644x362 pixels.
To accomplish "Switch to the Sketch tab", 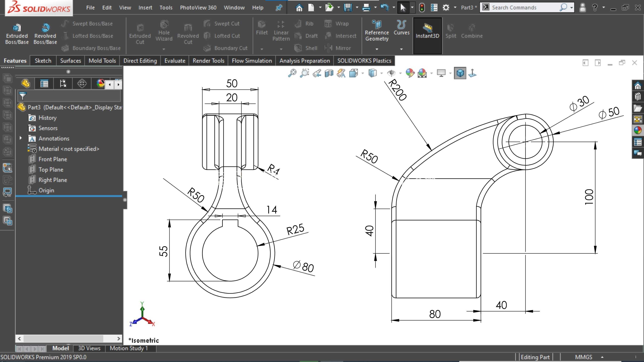I will (x=43, y=61).
